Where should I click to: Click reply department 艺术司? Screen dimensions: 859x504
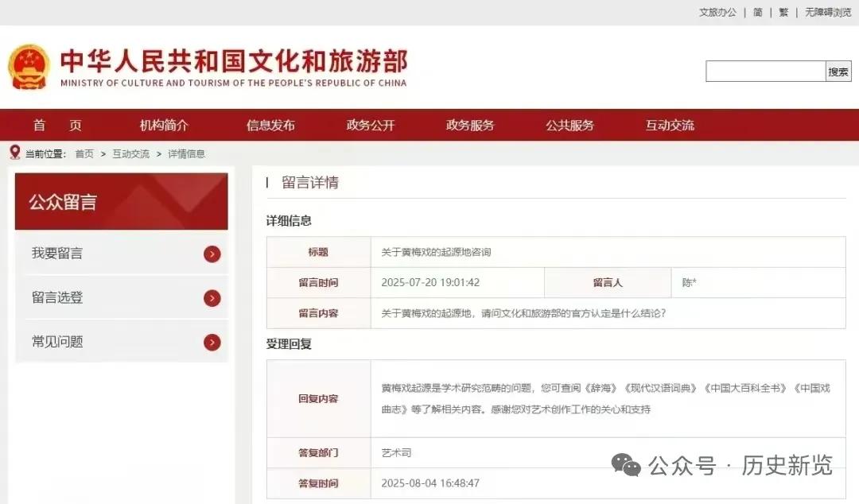pyautogui.click(x=396, y=453)
